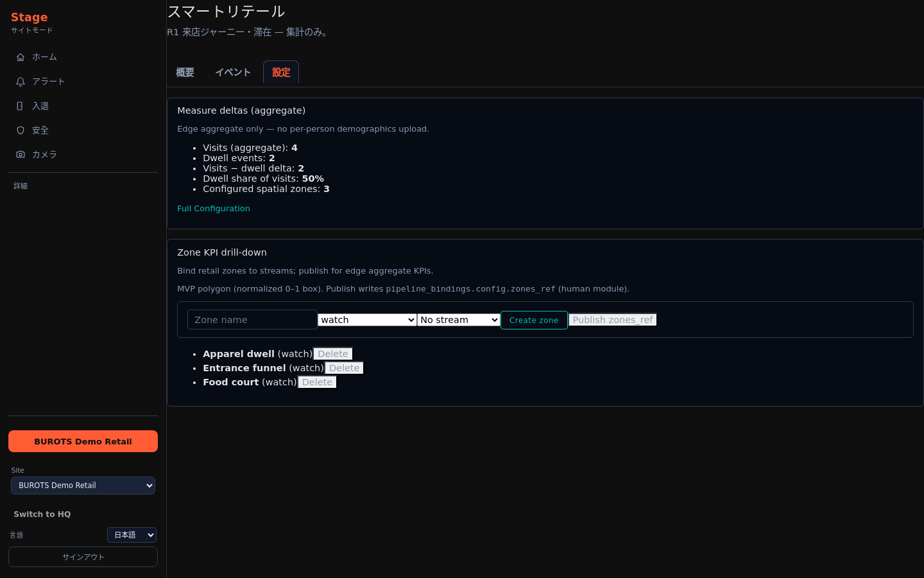Open the watch zone type dropdown
The height and width of the screenshot is (578, 924).
(x=367, y=320)
